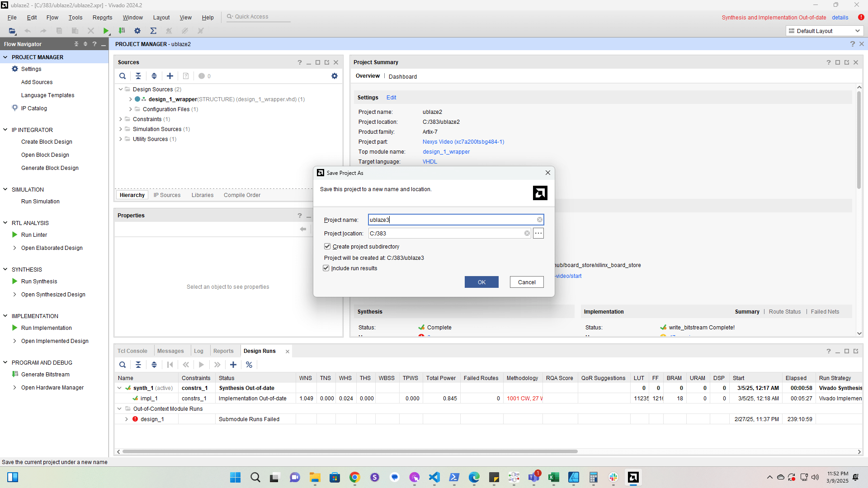Click Add Sources plus in Sources panel

click(x=170, y=76)
